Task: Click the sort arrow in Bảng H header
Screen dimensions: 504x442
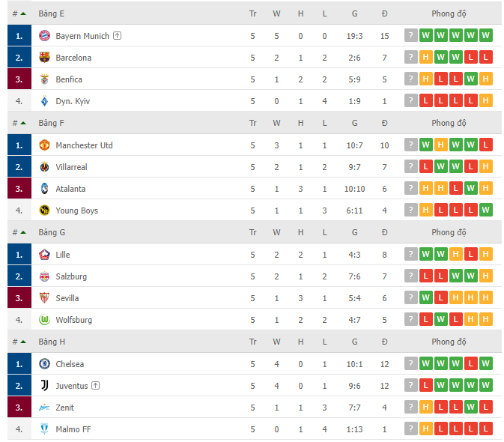Action: (x=23, y=342)
